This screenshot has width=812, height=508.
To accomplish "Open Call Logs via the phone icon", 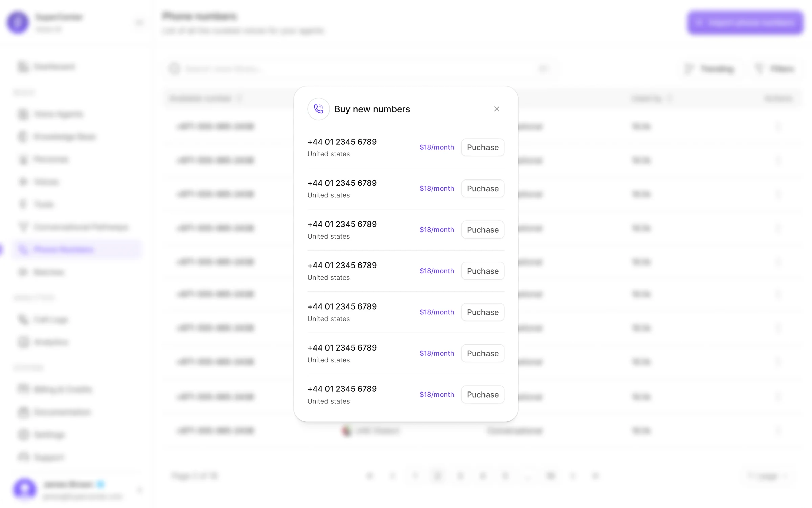I will [x=23, y=319].
